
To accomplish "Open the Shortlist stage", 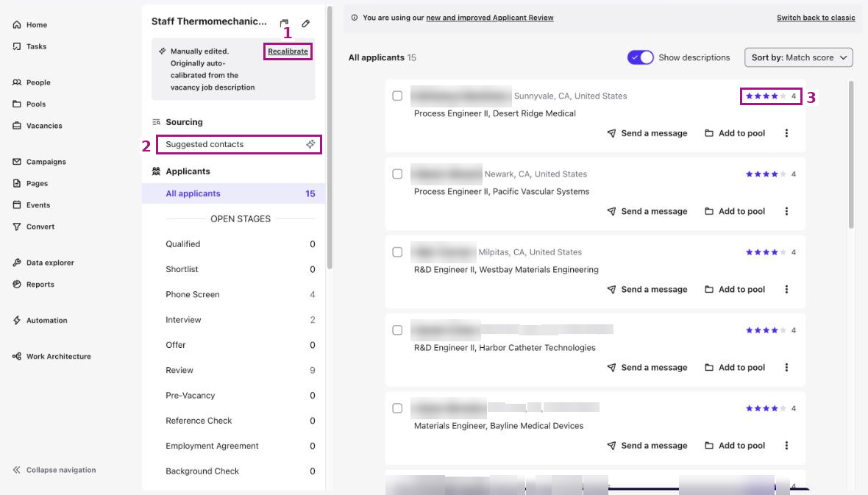I will click(241, 270).
